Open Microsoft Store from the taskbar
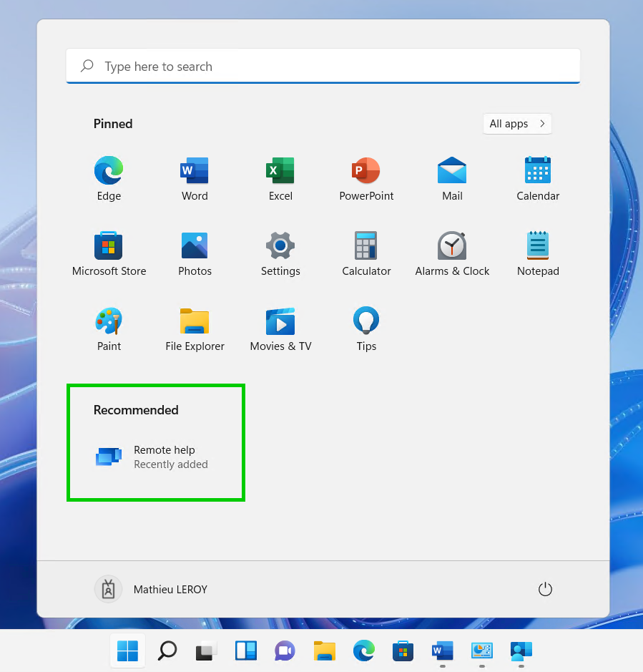 403,651
